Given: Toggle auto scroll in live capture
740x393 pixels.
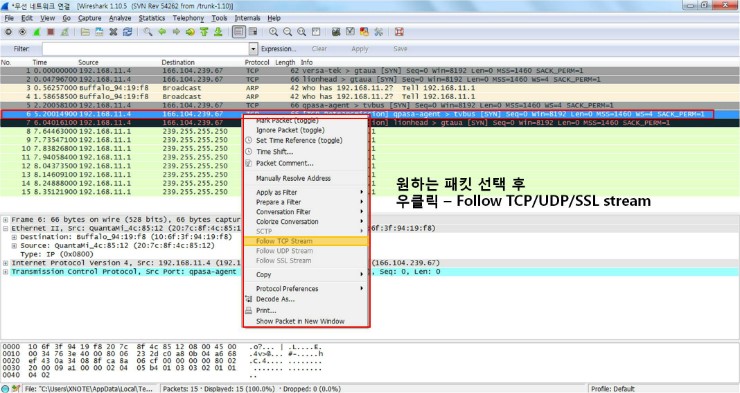Looking at the screenshot, I should coord(253,32).
